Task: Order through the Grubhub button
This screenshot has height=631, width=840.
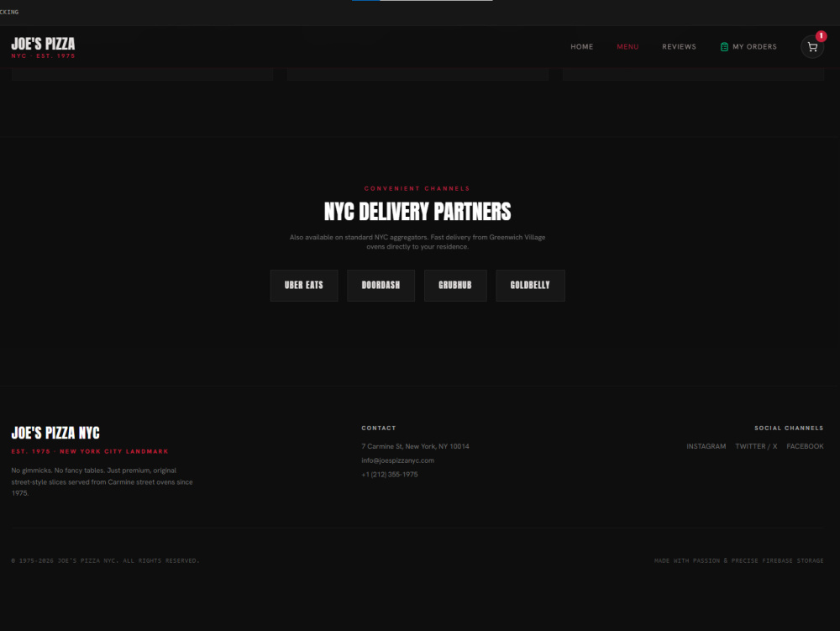Action: tap(454, 286)
